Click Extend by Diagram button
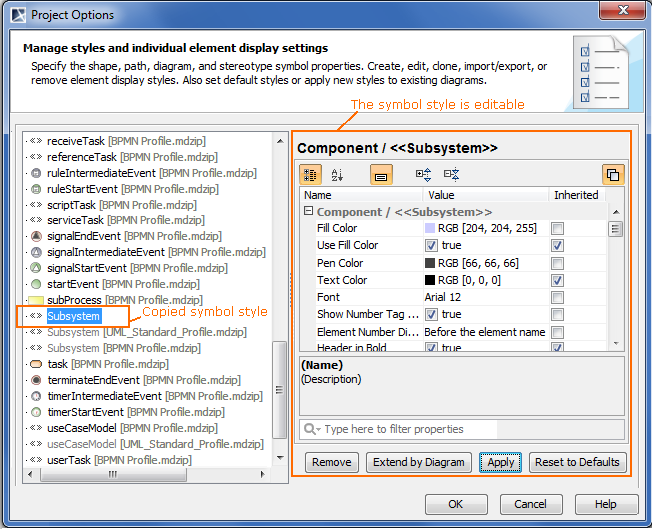 coord(419,462)
